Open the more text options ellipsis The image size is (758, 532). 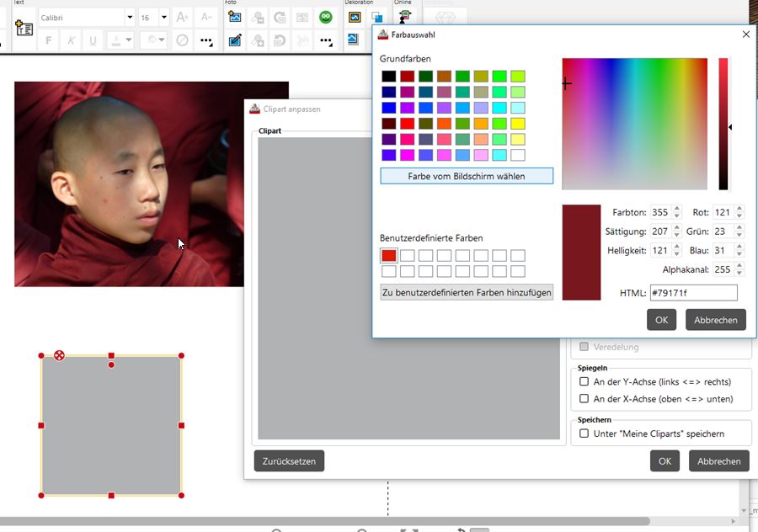206,40
